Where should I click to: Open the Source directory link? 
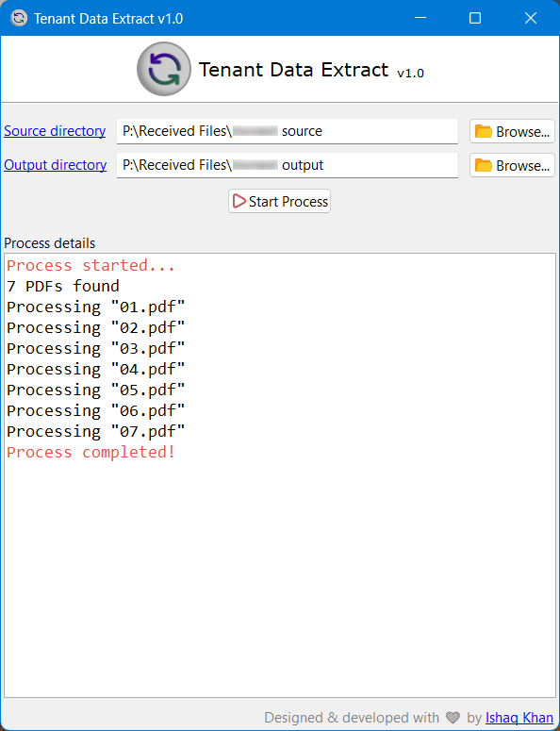coord(55,131)
